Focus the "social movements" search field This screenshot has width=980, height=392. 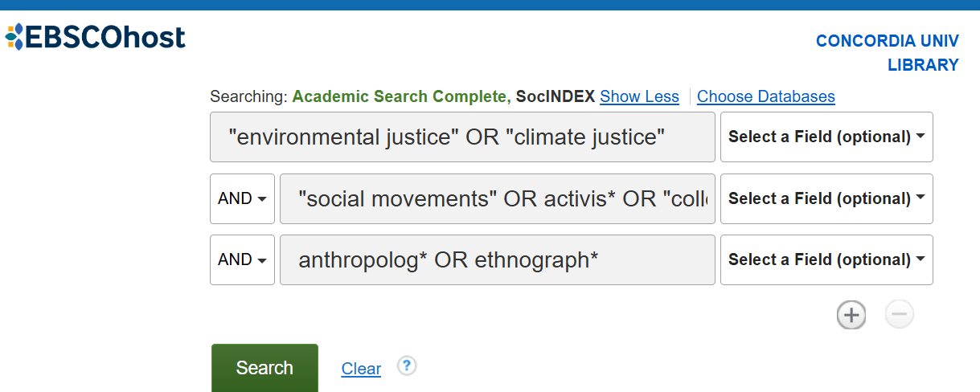click(498, 198)
